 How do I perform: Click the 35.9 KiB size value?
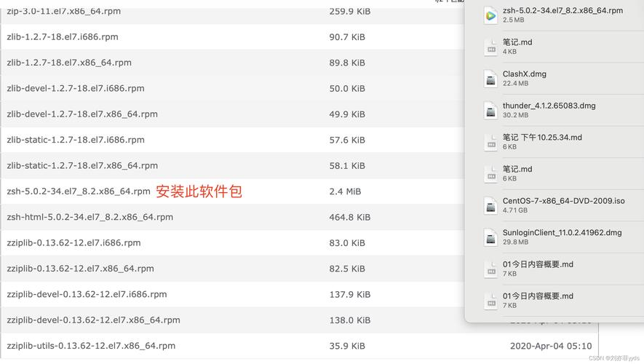coord(347,346)
